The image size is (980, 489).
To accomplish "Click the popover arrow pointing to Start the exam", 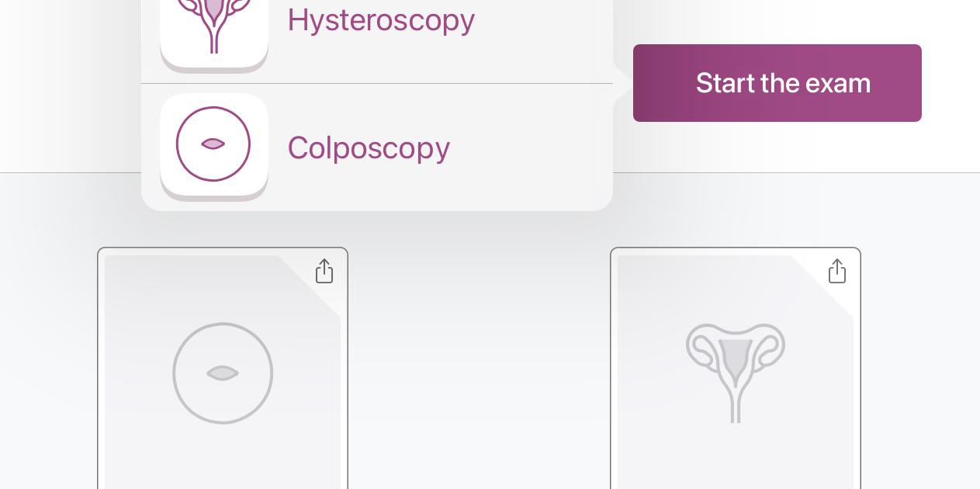I will click(623, 83).
